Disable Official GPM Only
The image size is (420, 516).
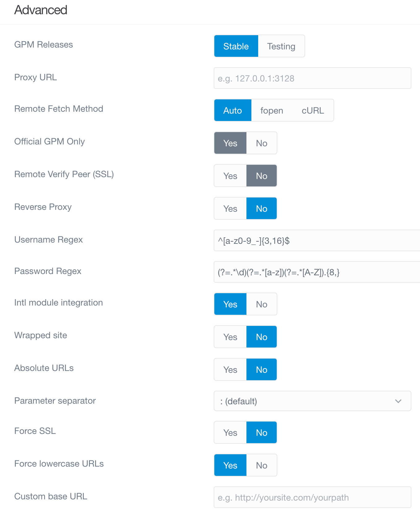[x=261, y=143]
